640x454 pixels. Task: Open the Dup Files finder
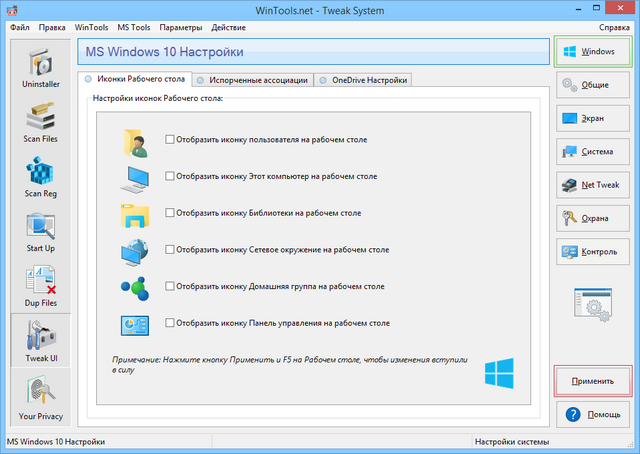39,286
